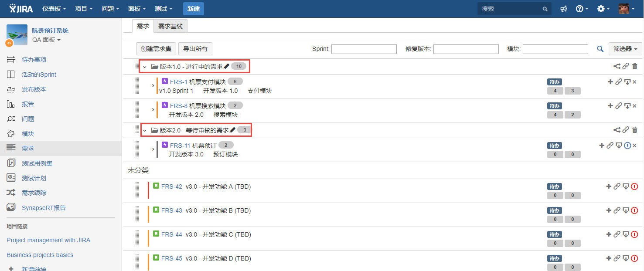Screen dimensions: 644x271
Task: Focus the 模块 filter field
Action: click(555, 49)
